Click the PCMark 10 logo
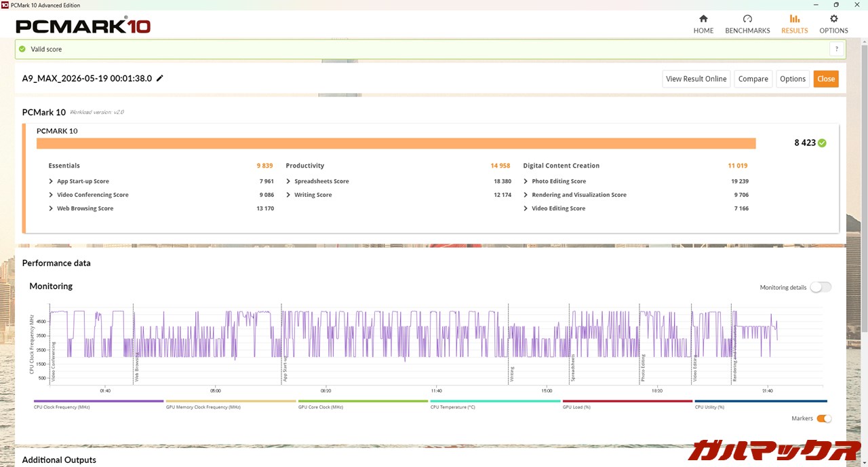Screen dimensions: 868x467 point(83,26)
